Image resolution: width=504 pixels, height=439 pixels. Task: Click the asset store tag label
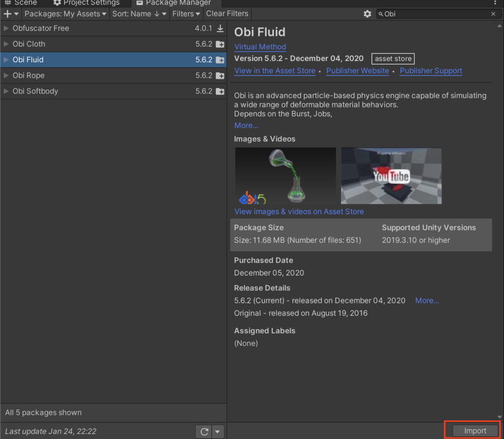coord(393,59)
